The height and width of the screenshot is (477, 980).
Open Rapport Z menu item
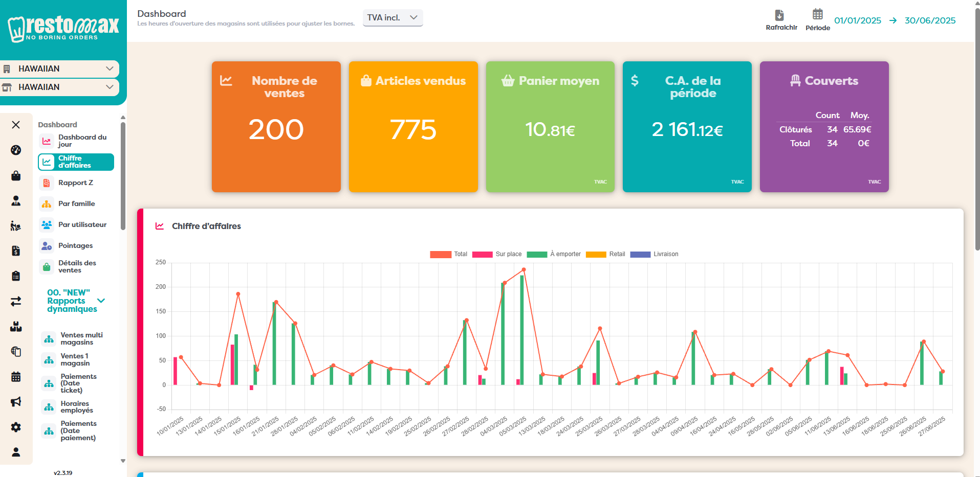point(75,183)
